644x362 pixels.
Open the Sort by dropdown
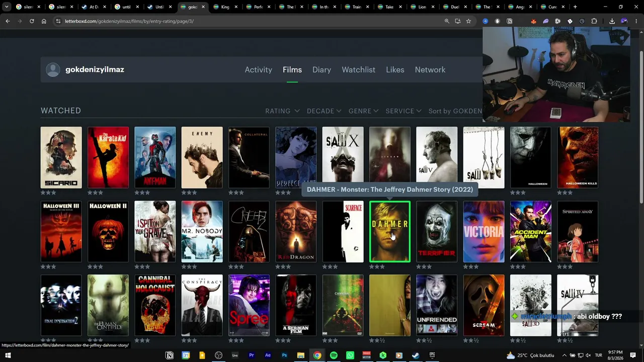pyautogui.click(x=455, y=111)
